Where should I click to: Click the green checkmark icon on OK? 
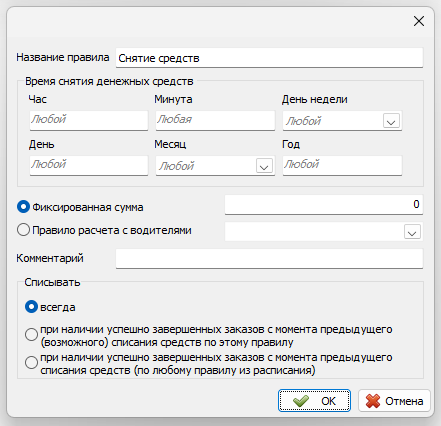click(x=301, y=401)
